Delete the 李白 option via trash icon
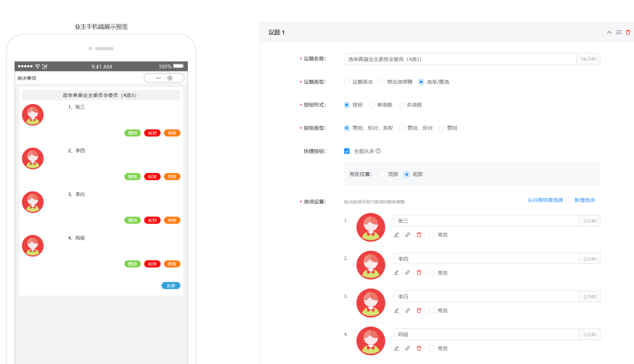Image resolution: width=634 pixels, height=364 pixels. (x=419, y=310)
